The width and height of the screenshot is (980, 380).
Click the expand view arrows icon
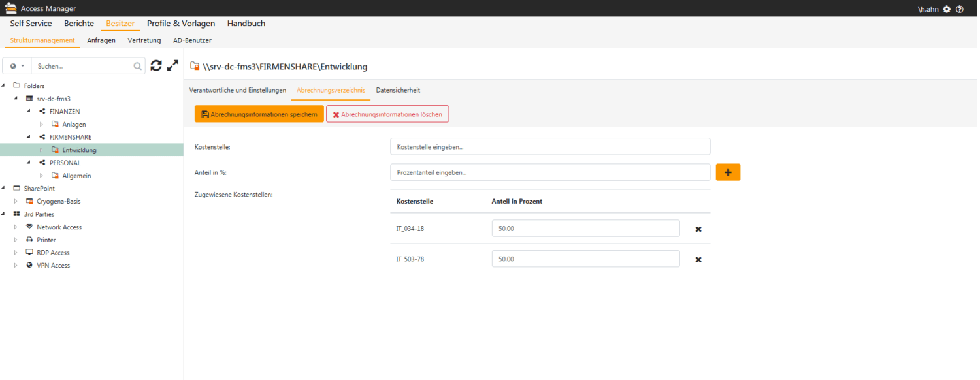[x=172, y=65]
